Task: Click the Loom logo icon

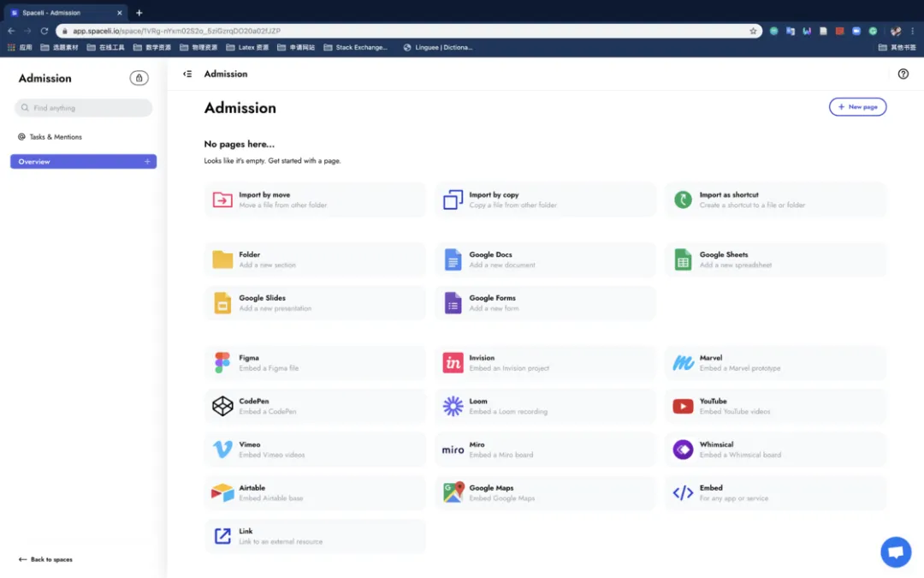Action: [x=453, y=406]
